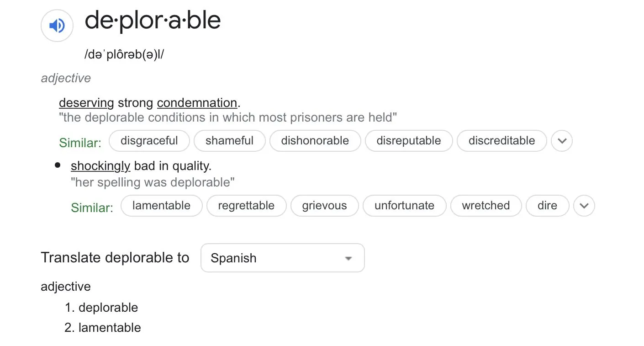Image resolution: width=644 pixels, height=346 pixels.
Task: Click the Spanish translation 'lamentable' entry
Action: 110,328
